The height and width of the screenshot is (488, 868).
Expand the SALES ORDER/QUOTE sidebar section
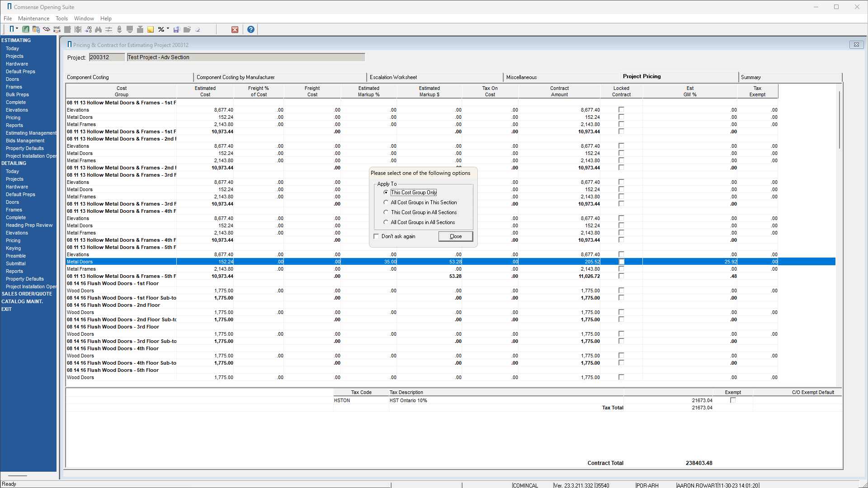pos(27,294)
